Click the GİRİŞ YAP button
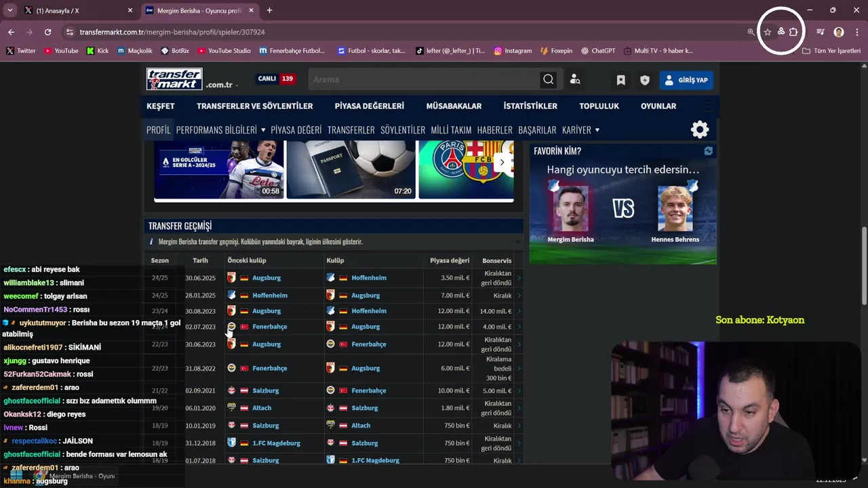Screen dimensions: 868x488 point(685,80)
